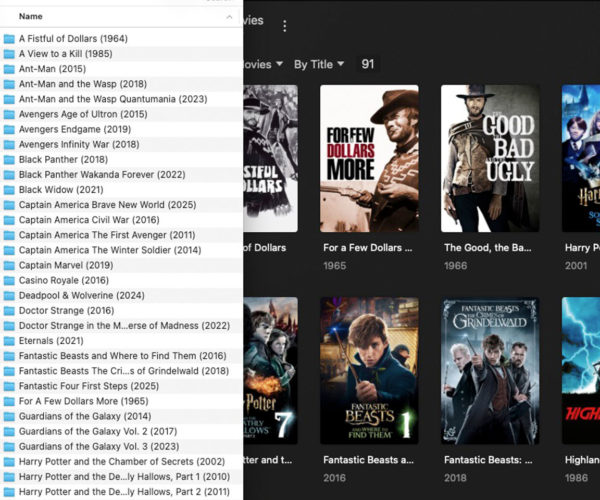Select 'Guardians of the Galaxy Vol. 2 (2017)'
This screenshot has height=500, width=600.
pos(121,432)
